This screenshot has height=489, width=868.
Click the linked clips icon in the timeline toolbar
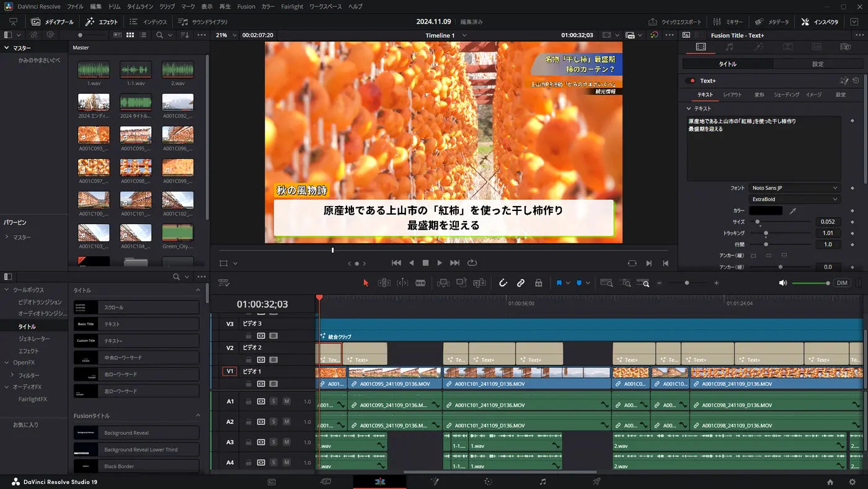pos(521,282)
